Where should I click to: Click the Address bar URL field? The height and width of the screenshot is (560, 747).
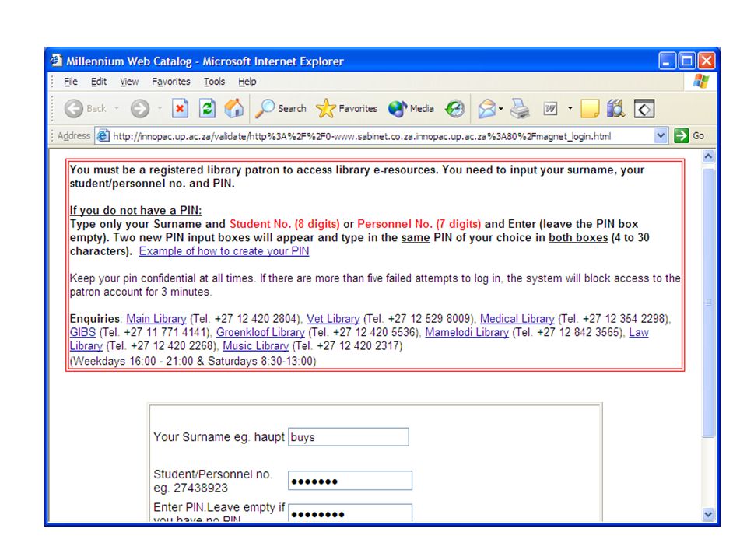[x=381, y=136]
